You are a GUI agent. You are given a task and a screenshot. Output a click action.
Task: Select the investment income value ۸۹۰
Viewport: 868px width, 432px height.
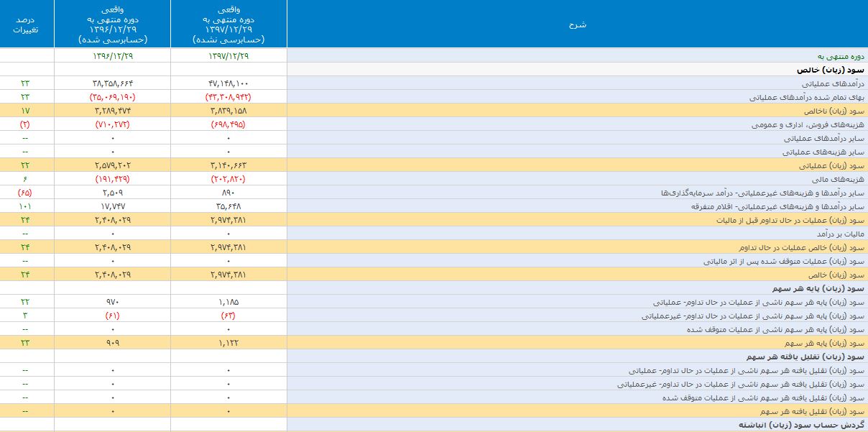click(228, 193)
